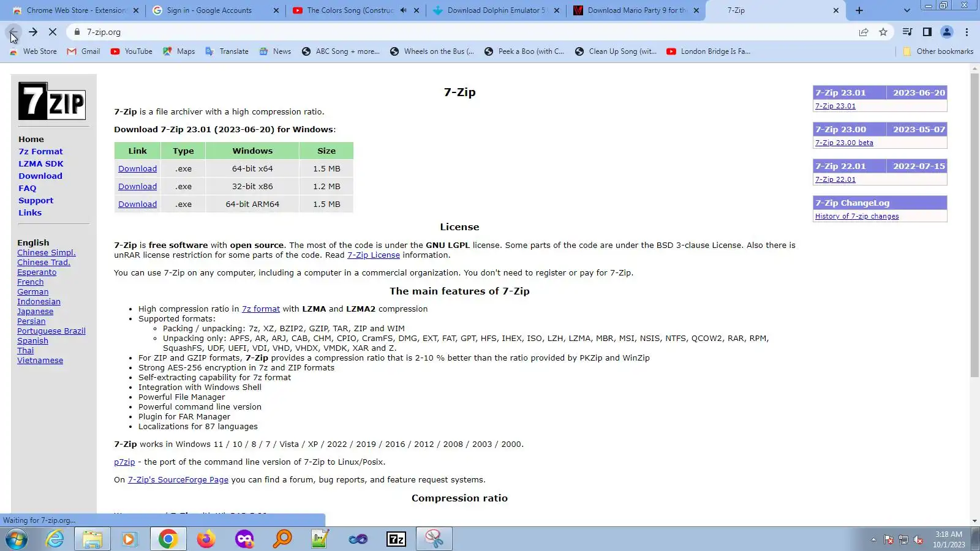Close the Chrome Web Store tab

pyautogui.click(x=136, y=10)
